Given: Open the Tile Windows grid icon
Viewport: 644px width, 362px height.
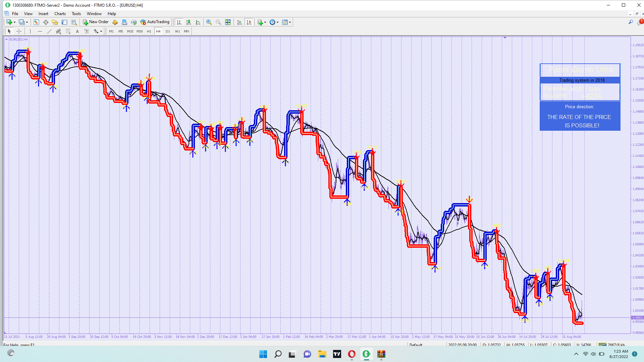Looking at the screenshot, I should (228, 22).
